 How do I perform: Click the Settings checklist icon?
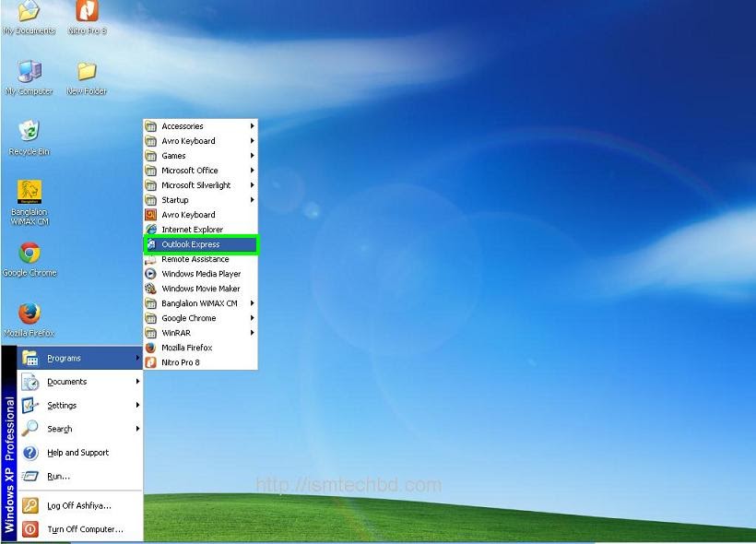[30, 405]
